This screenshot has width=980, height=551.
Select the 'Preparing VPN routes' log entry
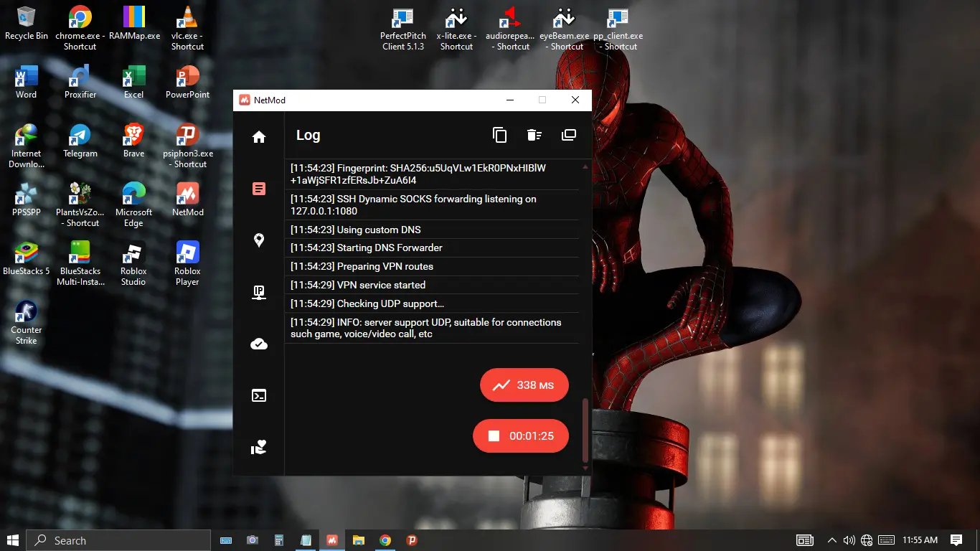click(x=432, y=266)
